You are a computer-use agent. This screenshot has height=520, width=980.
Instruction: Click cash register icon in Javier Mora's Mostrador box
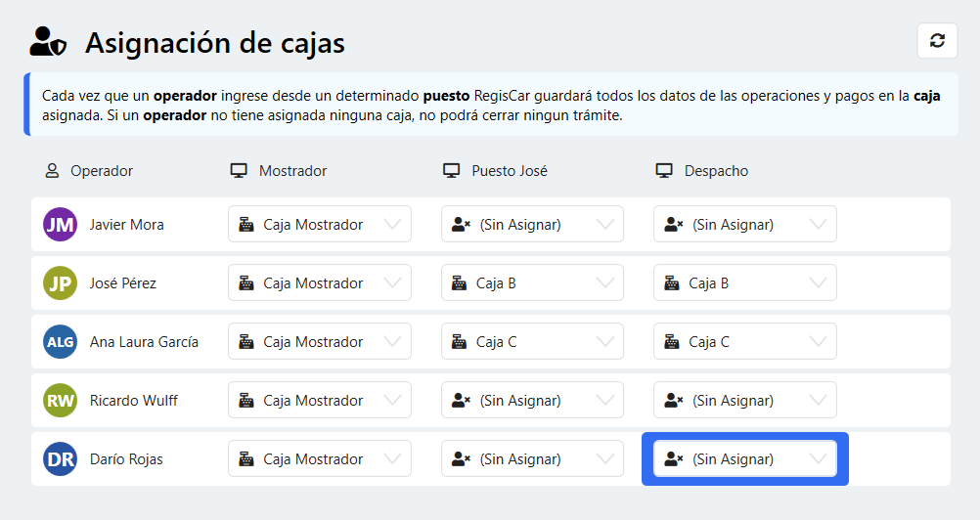[246, 225]
